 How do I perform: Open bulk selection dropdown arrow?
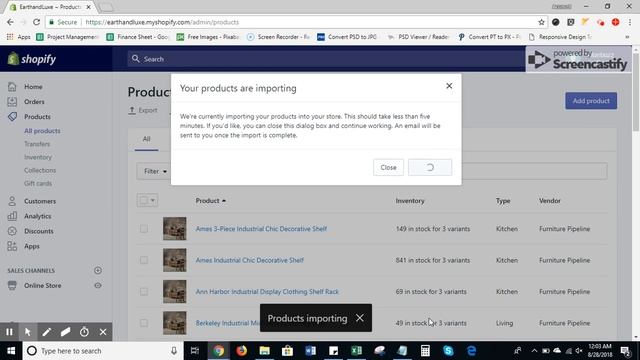click(x=153, y=200)
